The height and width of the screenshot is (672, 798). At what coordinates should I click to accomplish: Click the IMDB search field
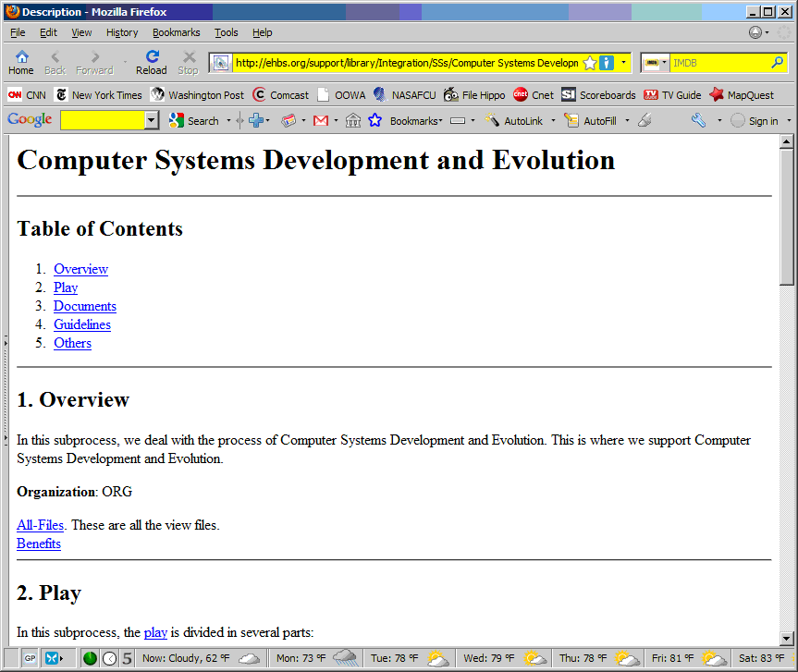tap(719, 63)
